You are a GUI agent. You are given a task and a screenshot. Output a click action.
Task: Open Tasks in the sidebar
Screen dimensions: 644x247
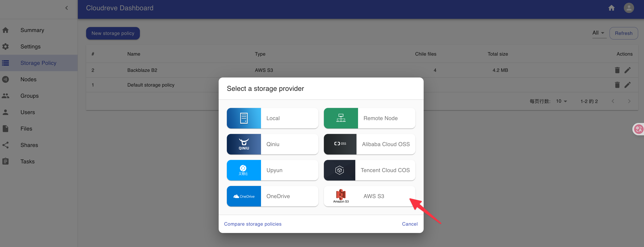(39, 161)
